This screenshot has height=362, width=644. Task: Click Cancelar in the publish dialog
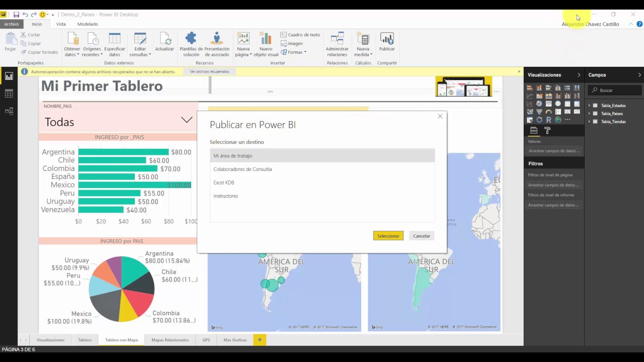422,236
